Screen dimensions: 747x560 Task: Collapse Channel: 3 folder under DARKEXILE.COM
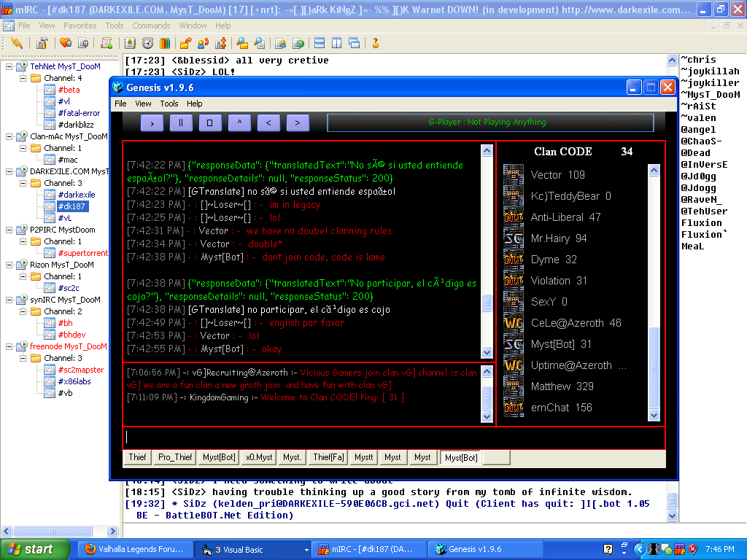point(23,183)
